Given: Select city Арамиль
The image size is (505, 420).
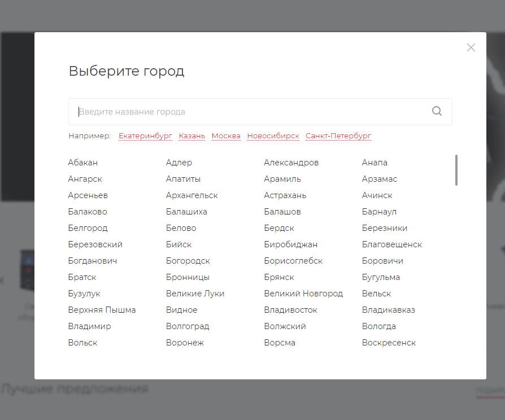Looking at the screenshot, I should click(x=282, y=179).
